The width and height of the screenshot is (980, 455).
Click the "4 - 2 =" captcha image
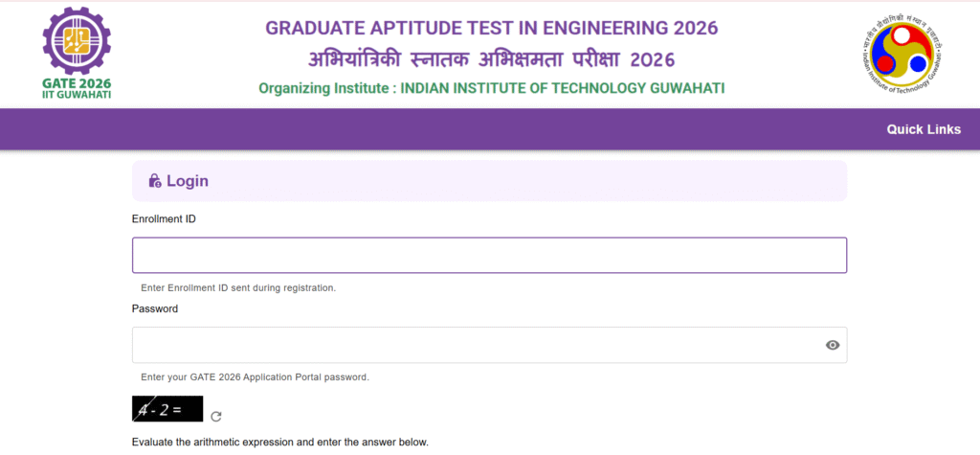167,409
